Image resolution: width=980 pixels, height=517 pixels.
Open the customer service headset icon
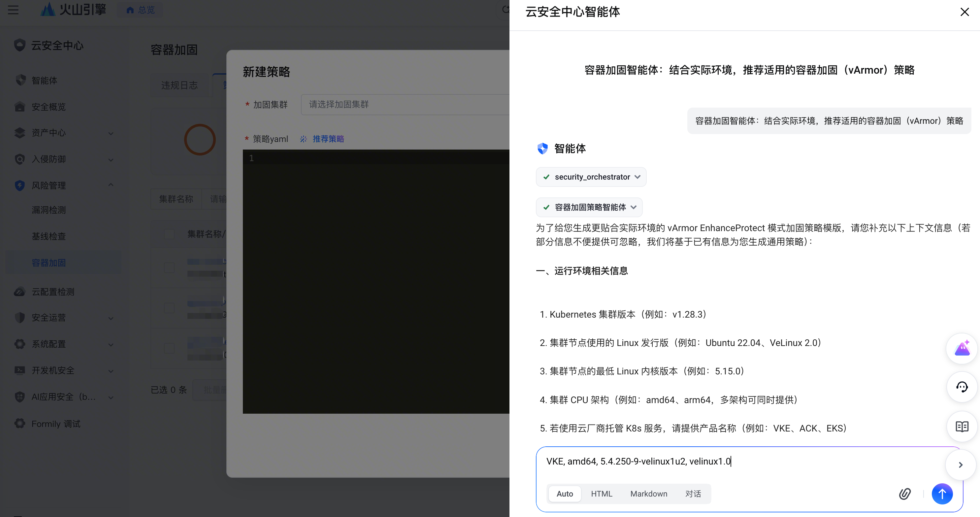962,387
